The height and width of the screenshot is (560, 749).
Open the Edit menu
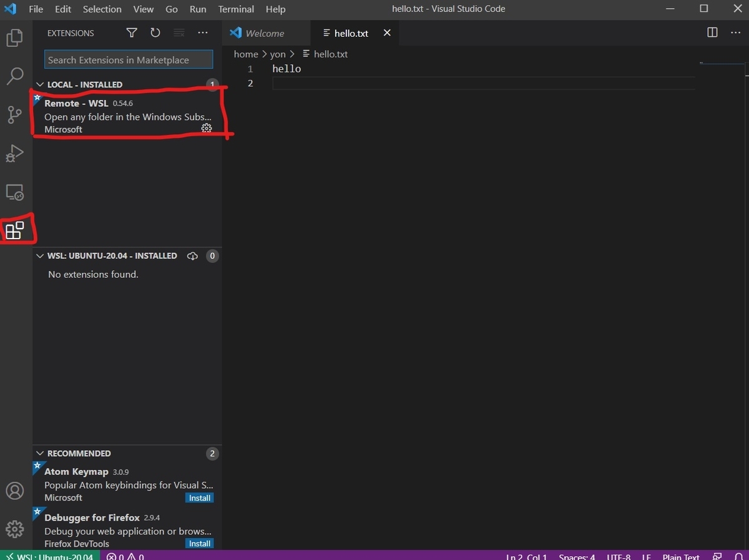point(63,9)
